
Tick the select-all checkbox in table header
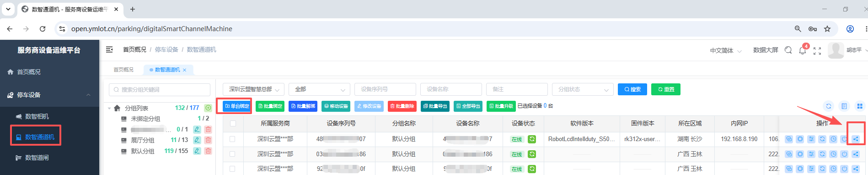[233, 124]
